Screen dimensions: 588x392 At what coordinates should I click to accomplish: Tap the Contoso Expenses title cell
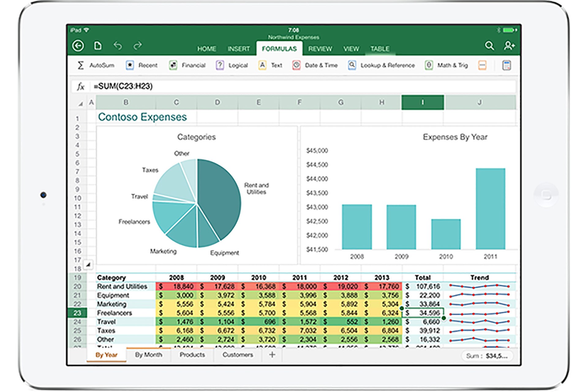[142, 117]
